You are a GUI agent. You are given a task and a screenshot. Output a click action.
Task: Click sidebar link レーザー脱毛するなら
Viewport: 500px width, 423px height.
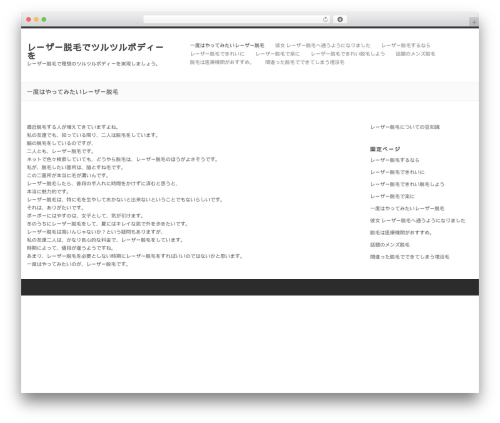click(395, 160)
